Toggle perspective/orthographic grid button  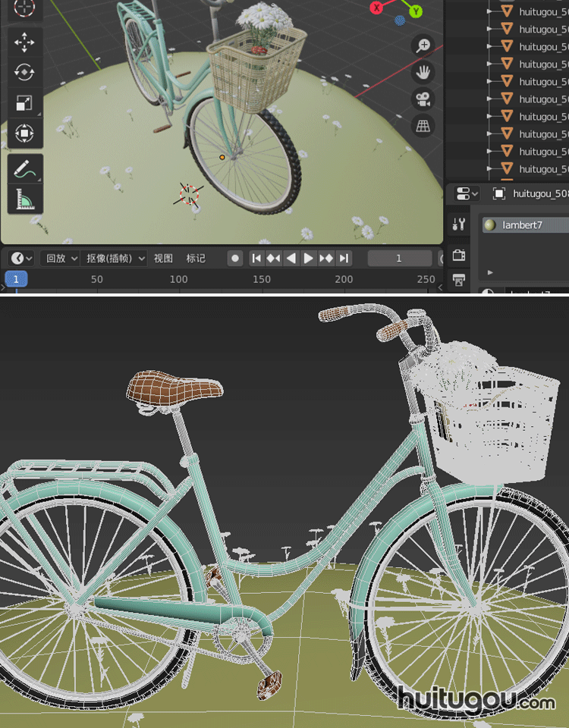tap(423, 126)
